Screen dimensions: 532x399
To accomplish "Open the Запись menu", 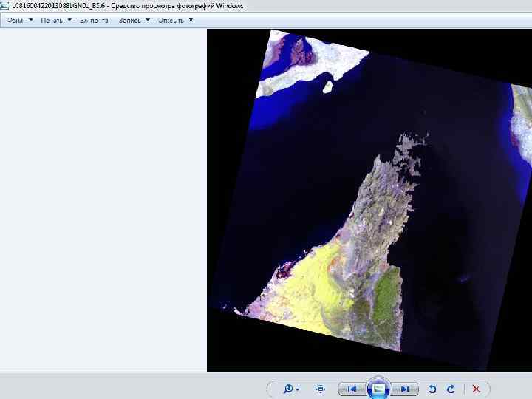I will [x=129, y=21].
